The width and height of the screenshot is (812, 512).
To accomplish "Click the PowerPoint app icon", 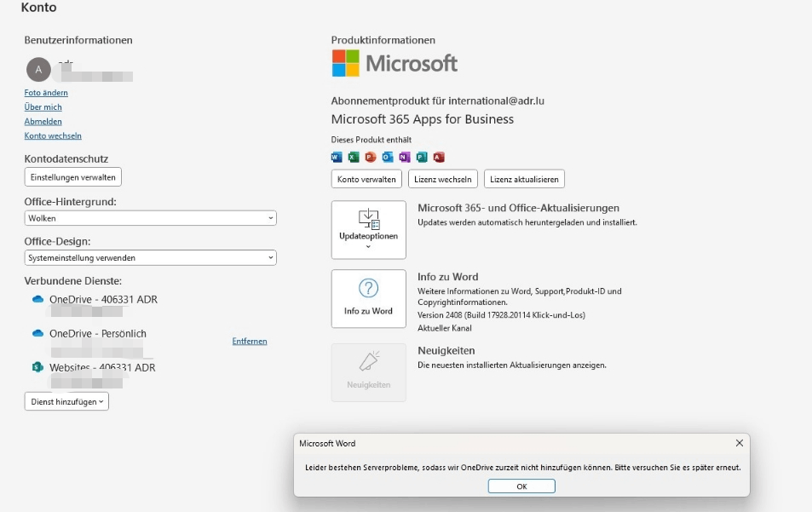I will click(x=371, y=157).
